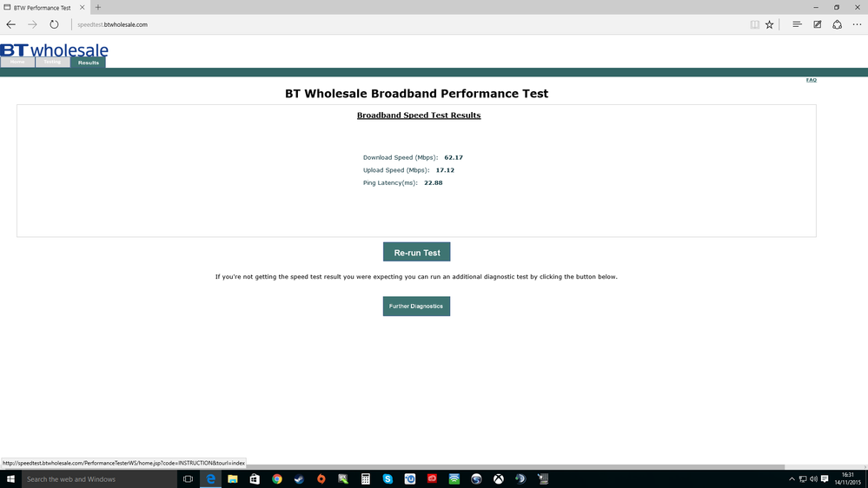Open the Edge Hub panel
This screenshot has width=868, height=488.
click(x=797, y=24)
